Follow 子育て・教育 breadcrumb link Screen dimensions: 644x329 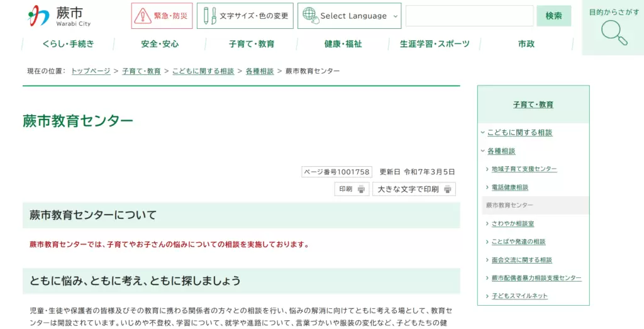pos(142,71)
